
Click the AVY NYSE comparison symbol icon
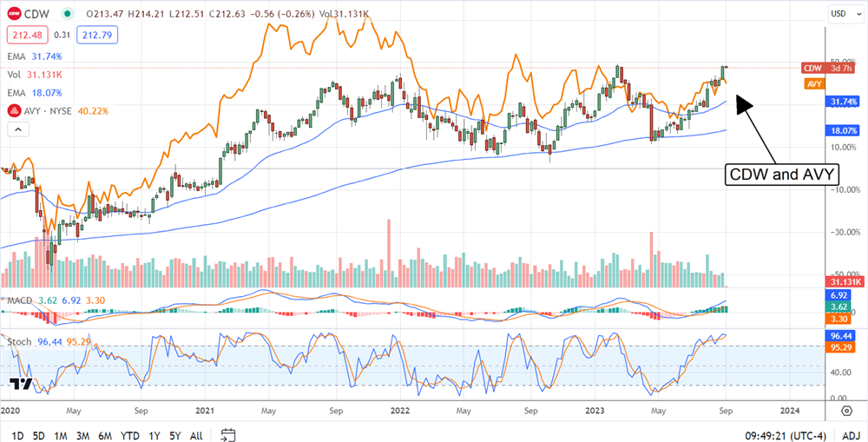coord(13,111)
